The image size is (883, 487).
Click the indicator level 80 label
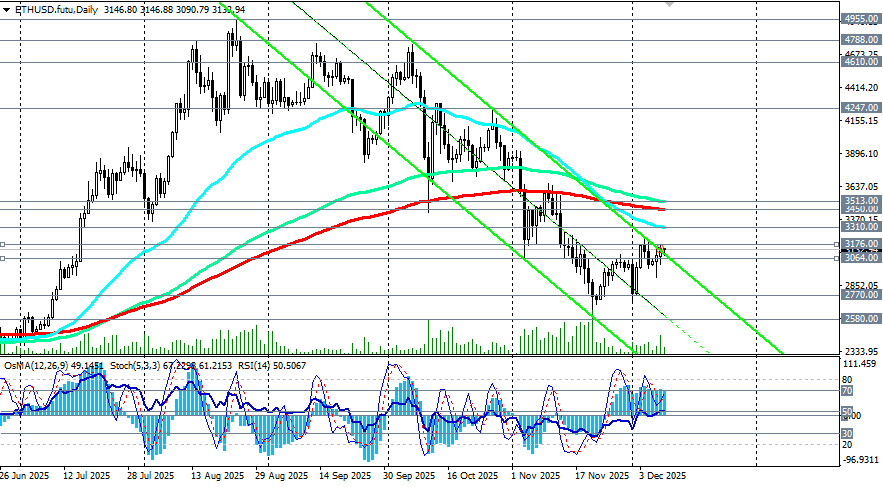click(x=846, y=380)
